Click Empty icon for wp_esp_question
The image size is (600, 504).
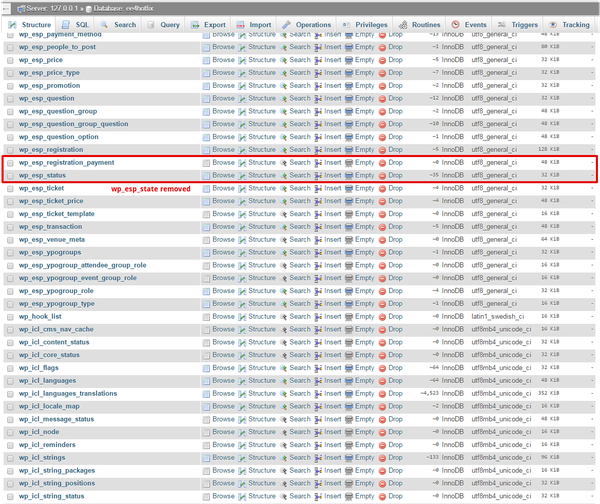coord(349,99)
